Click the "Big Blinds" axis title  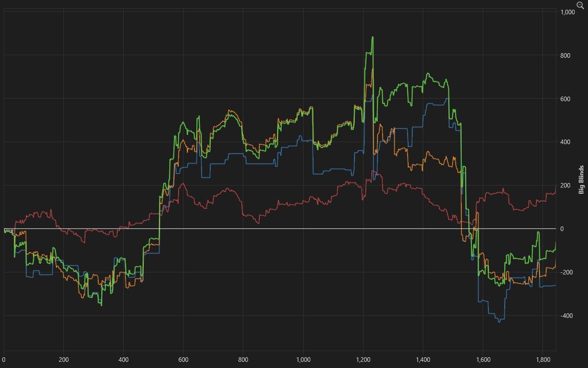(x=581, y=180)
